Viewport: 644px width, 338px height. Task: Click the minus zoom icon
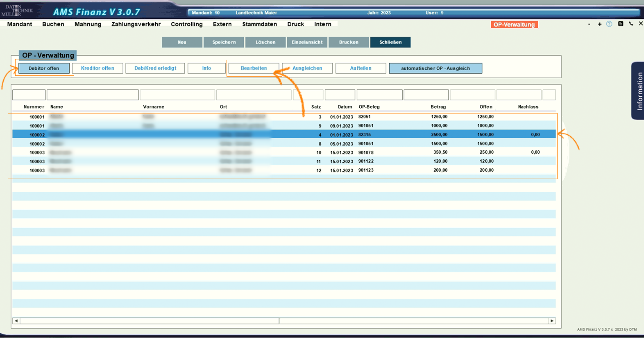(x=589, y=24)
